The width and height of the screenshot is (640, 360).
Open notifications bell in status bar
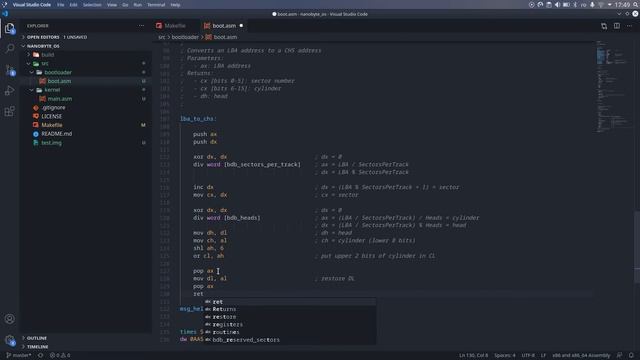631,355
